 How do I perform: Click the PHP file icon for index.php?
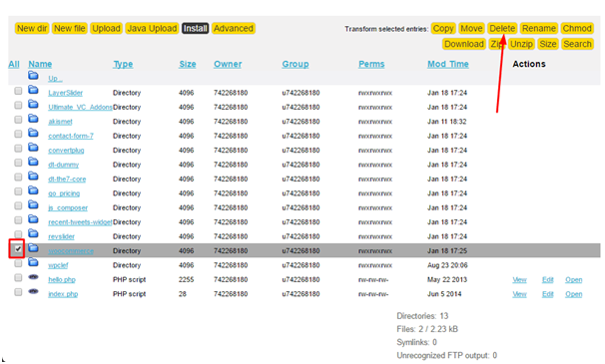pos(33,291)
